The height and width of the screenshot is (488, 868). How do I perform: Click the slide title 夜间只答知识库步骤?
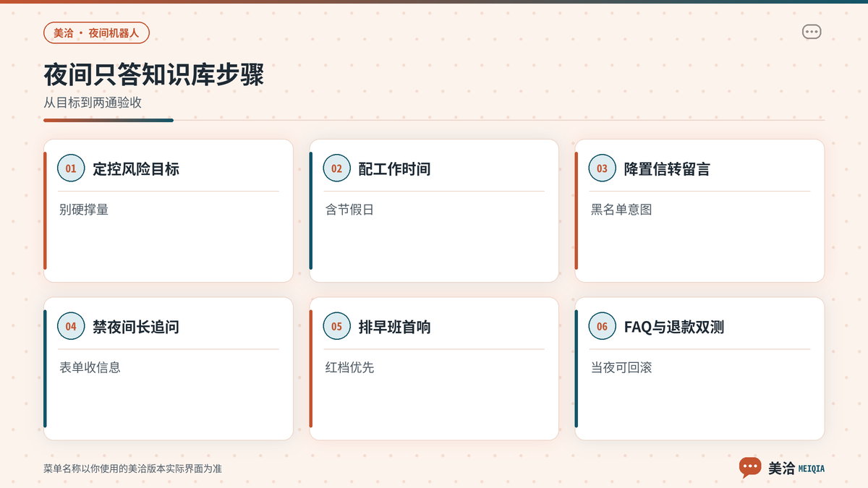(154, 75)
